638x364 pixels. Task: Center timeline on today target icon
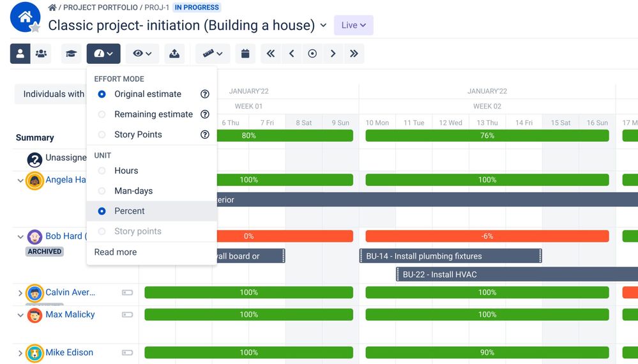click(312, 54)
